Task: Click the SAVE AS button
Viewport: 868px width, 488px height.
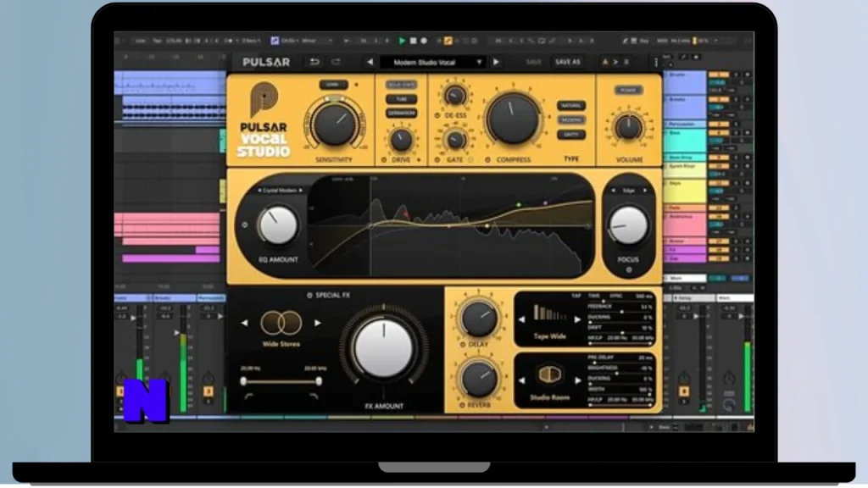Action: click(567, 62)
